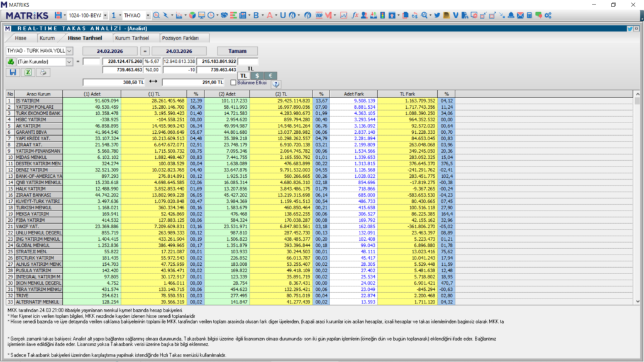Expand the (Tüm Kurumlar) institution dropdown
Screen dimensions: 644x362
pyautogui.click(x=69, y=62)
